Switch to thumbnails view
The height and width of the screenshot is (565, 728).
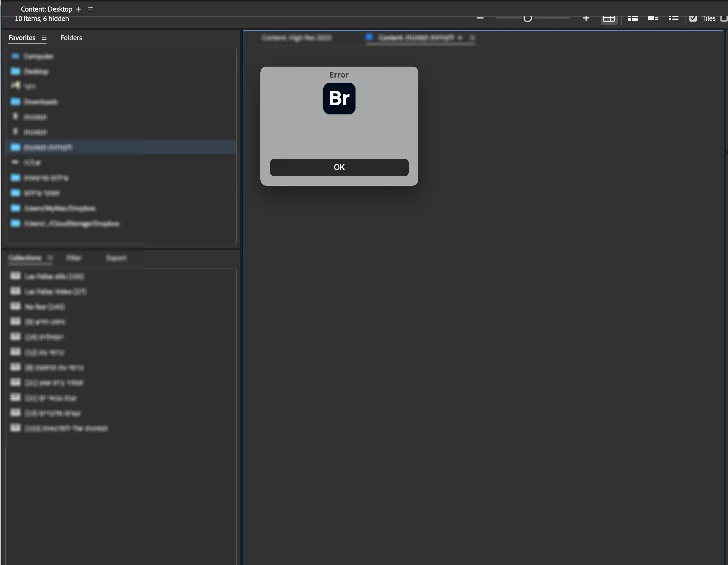(633, 19)
